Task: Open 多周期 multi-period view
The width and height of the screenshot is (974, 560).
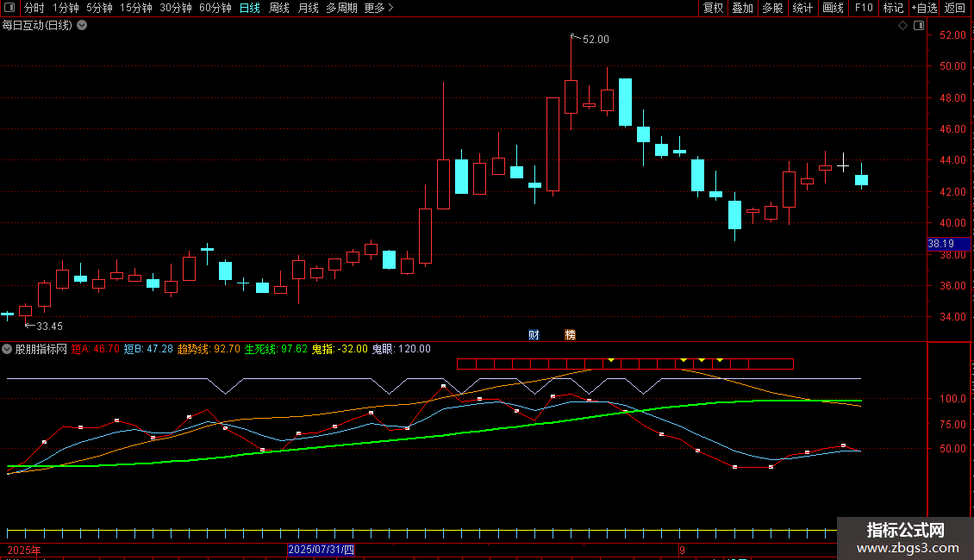Action: 341,8
